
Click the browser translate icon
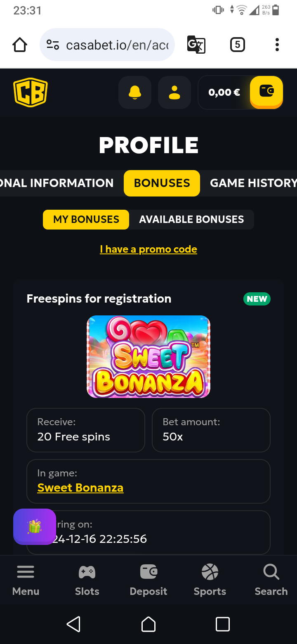[x=196, y=45]
